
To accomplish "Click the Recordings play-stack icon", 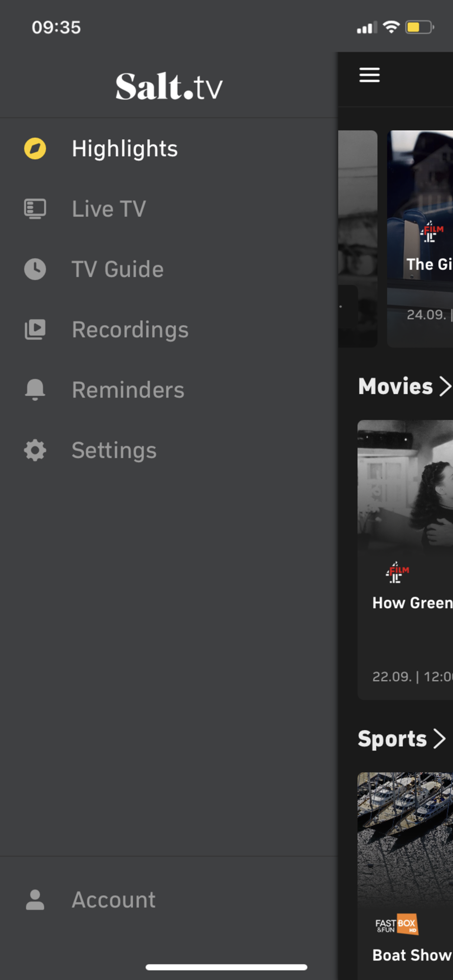I will (x=35, y=329).
